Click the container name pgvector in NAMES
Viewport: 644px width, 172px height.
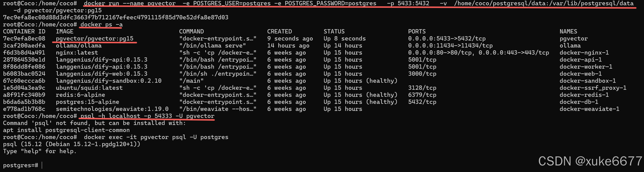pyautogui.click(x=574, y=38)
